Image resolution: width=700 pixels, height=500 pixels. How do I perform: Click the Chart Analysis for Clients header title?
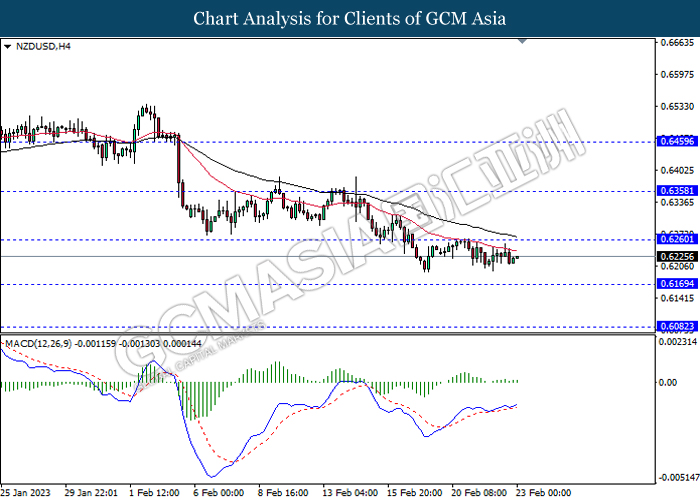pyautogui.click(x=350, y=19)
